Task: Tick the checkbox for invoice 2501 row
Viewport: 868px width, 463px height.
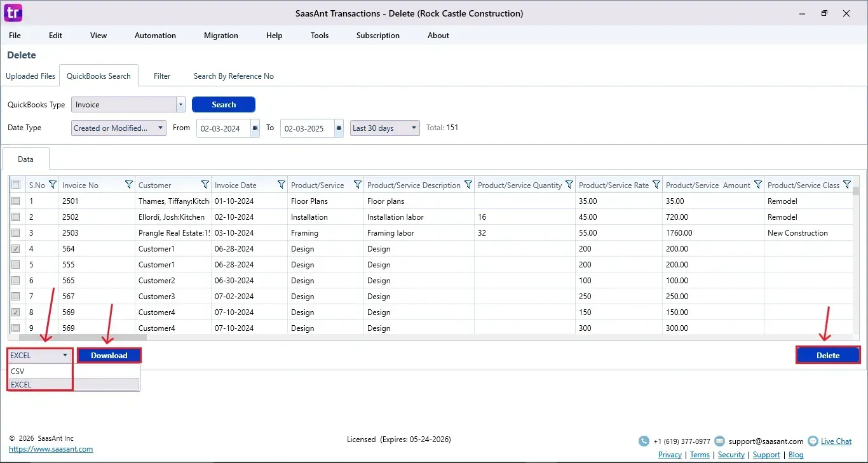Action: coord(16,201)
